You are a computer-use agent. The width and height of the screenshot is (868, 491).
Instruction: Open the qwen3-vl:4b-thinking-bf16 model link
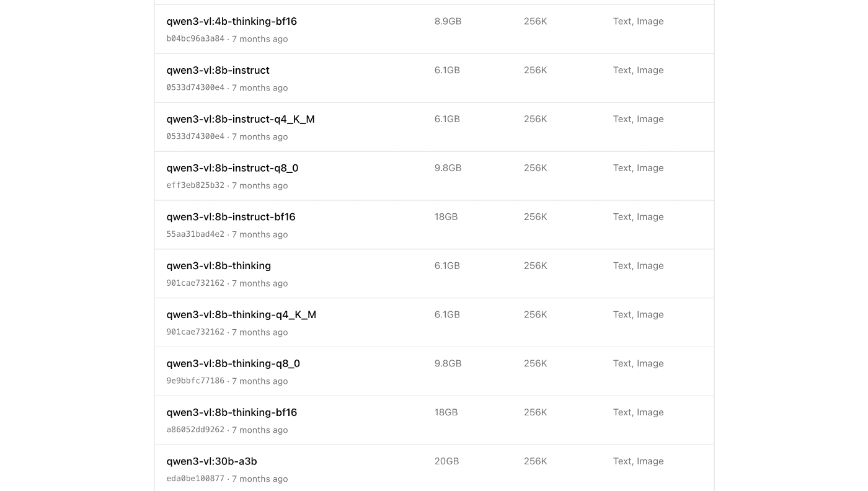coord(231,22)
